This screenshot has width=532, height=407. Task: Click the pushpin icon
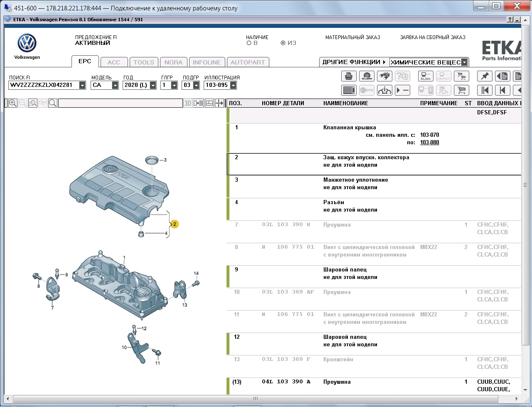click(x=485, y=76)
